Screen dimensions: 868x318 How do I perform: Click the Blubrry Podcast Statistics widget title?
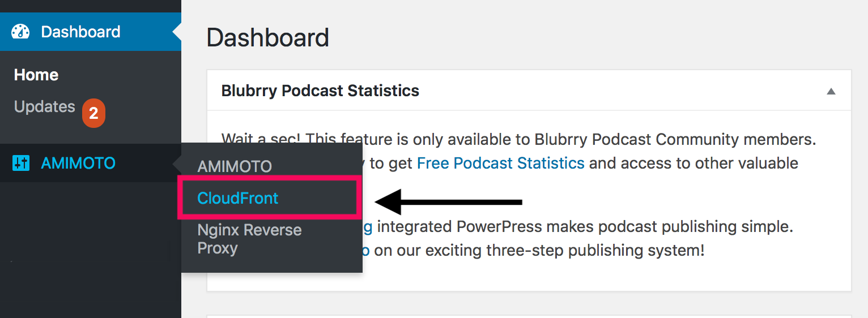pos(320,91)
